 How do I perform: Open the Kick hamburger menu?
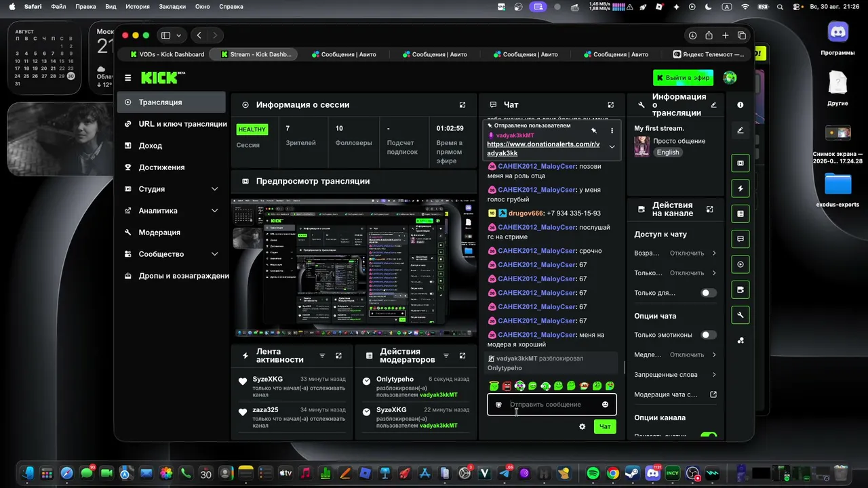pyautogui.click(x=128, y=78)
